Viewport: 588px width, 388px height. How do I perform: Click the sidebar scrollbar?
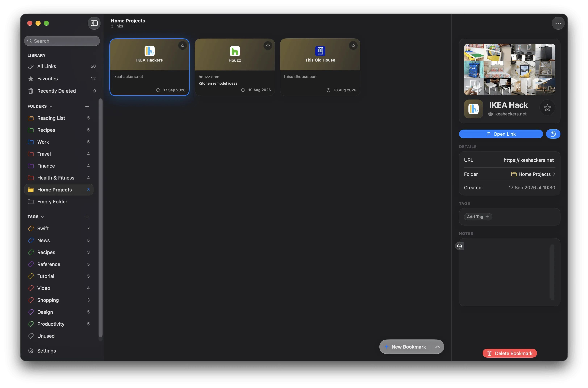(x=100, y=218)
